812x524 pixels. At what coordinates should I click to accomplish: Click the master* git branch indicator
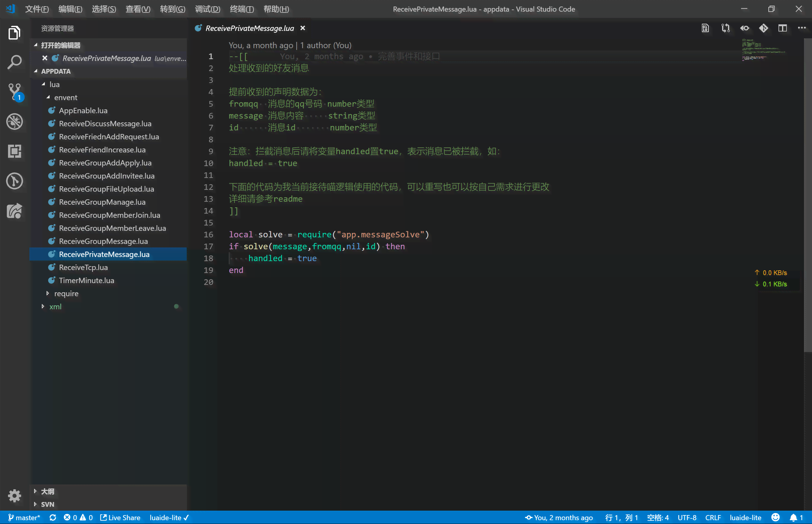24,517
